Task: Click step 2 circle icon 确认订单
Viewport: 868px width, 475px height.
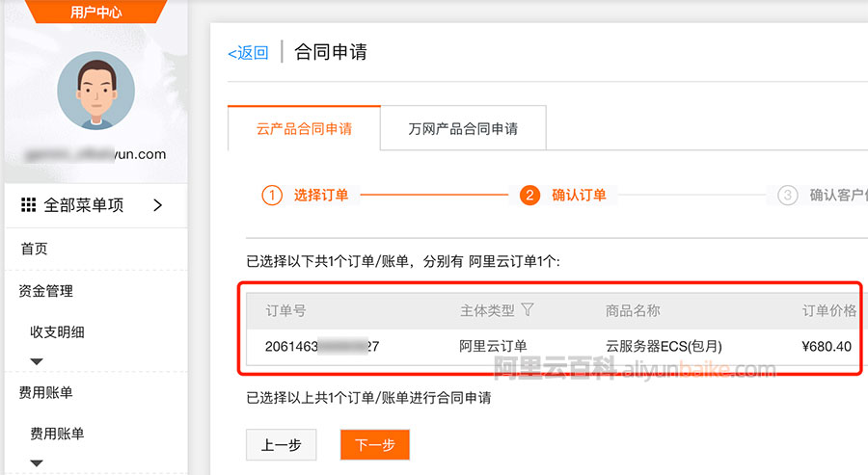Action: pos(529,196)
